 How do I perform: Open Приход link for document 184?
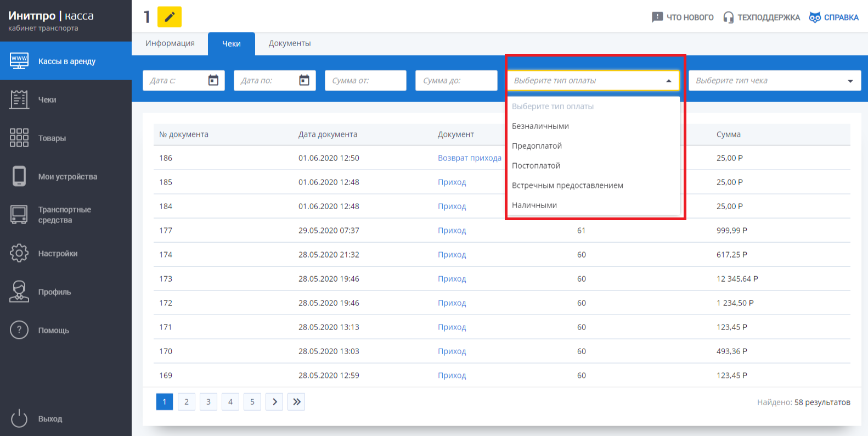tap(452, 206)
